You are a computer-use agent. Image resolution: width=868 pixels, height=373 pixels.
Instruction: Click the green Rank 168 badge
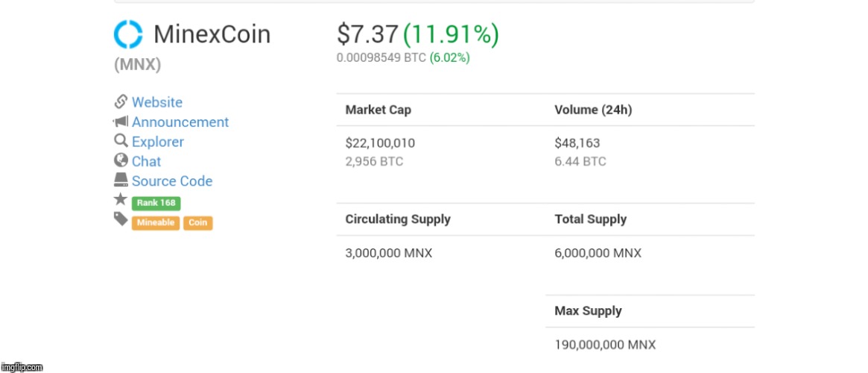pos(156,203)
